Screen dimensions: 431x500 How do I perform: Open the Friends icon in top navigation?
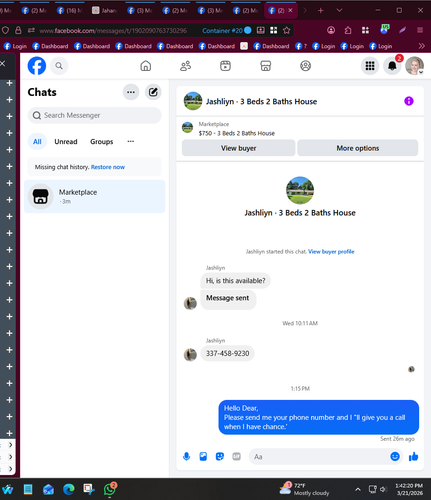186,66
